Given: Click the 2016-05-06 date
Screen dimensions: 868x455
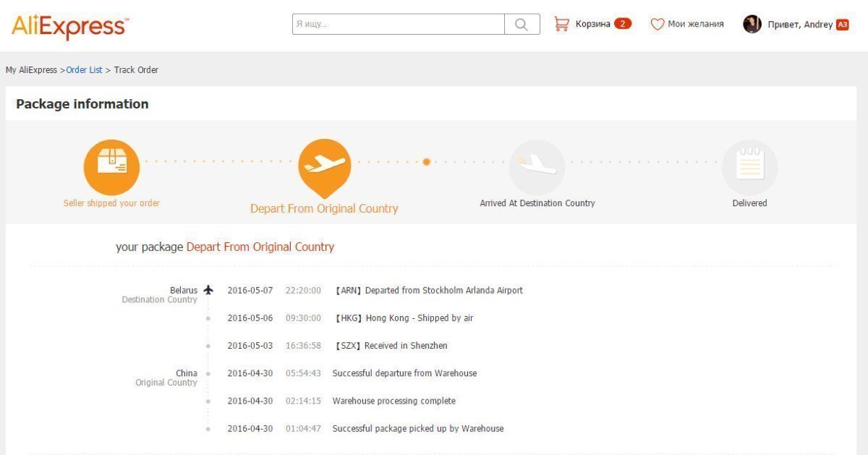Looking at the screenshot, I should click(250, 318).
